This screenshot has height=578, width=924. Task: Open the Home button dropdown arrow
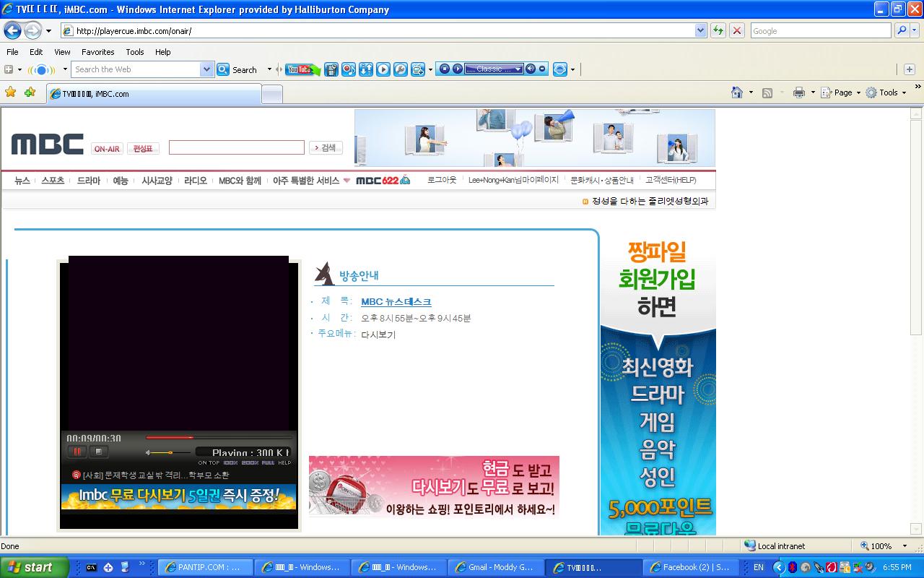point(751,92)
